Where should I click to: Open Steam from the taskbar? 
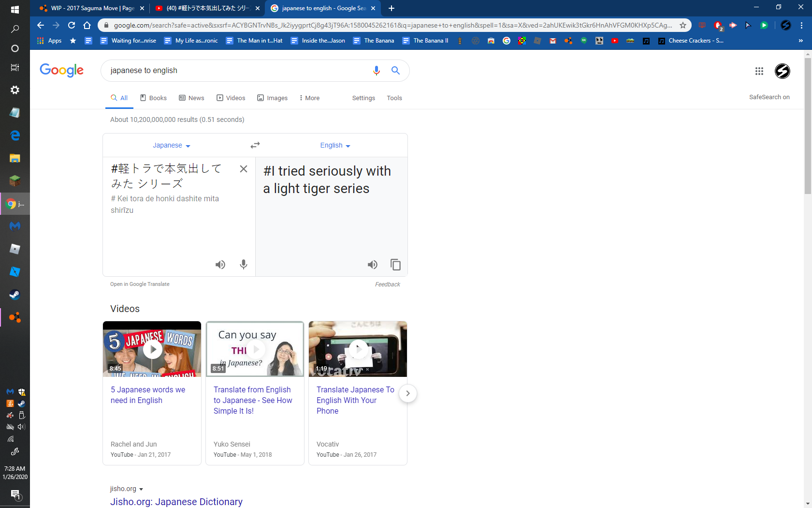point(15,295)
